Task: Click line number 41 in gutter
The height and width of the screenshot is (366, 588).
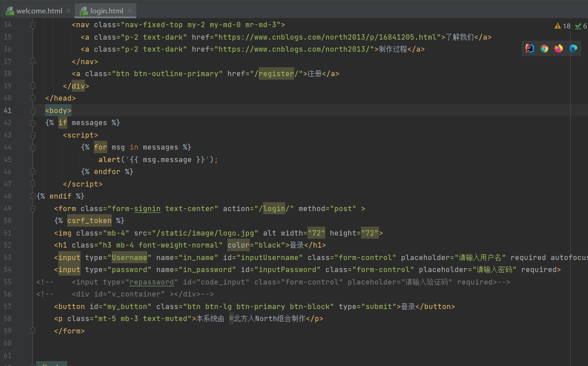Action: pyautogui.click(x=8, y=110)
